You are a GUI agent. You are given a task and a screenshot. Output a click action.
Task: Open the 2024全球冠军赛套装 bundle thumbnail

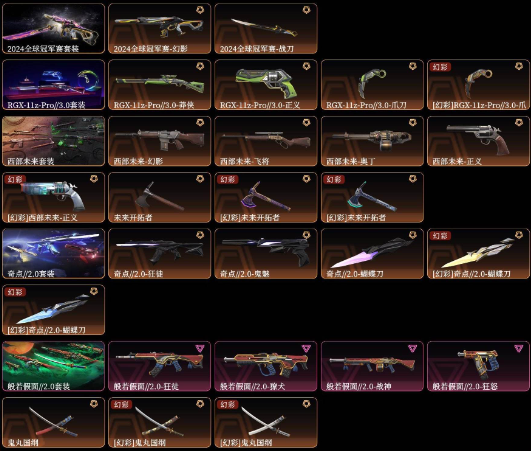pos(54,28)
